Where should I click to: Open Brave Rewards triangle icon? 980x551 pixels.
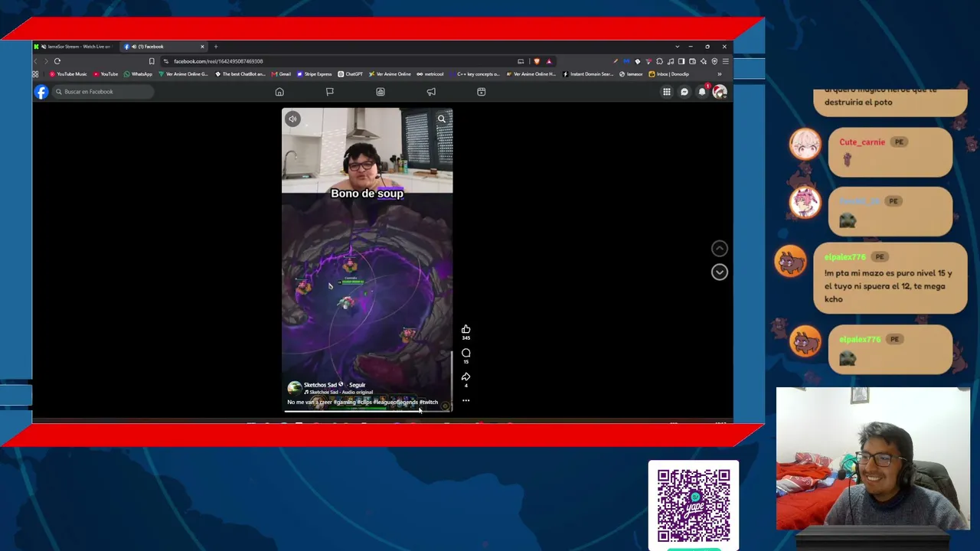[x=549, y=61]
